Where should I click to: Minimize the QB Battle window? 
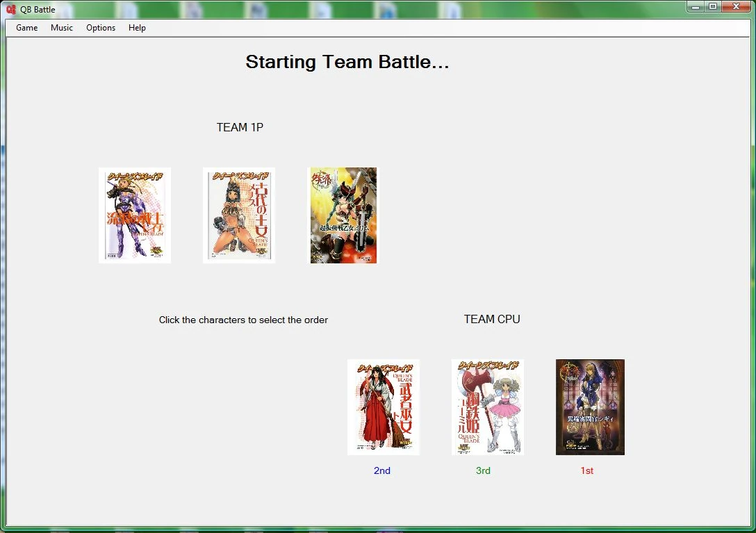(696, 7)
